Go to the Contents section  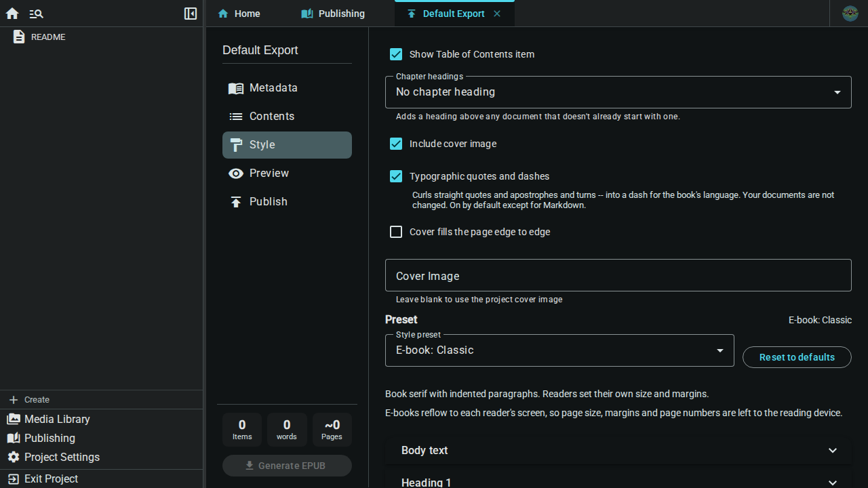click(287, 117)
